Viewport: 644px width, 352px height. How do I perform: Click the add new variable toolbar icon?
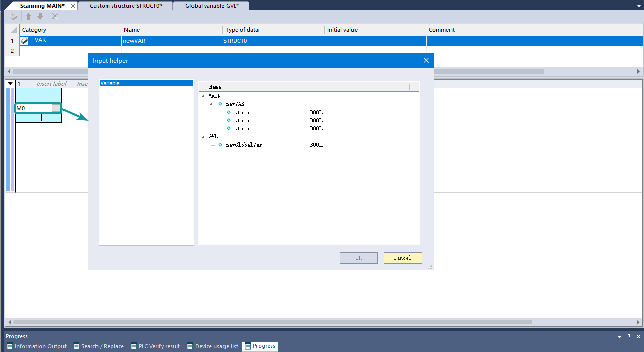point(13,16)
